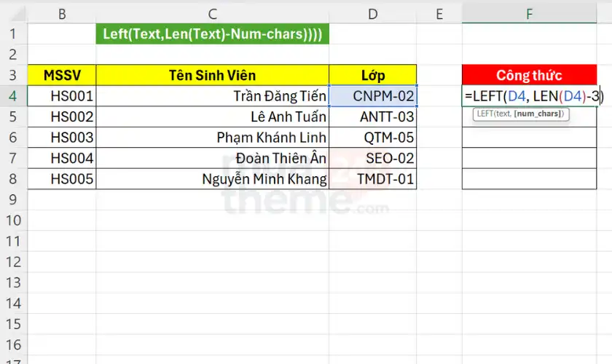Image resolution: width=612 pixels, height=364 pixels.
Task: Select row 2 header
Action: click(13, 54)
